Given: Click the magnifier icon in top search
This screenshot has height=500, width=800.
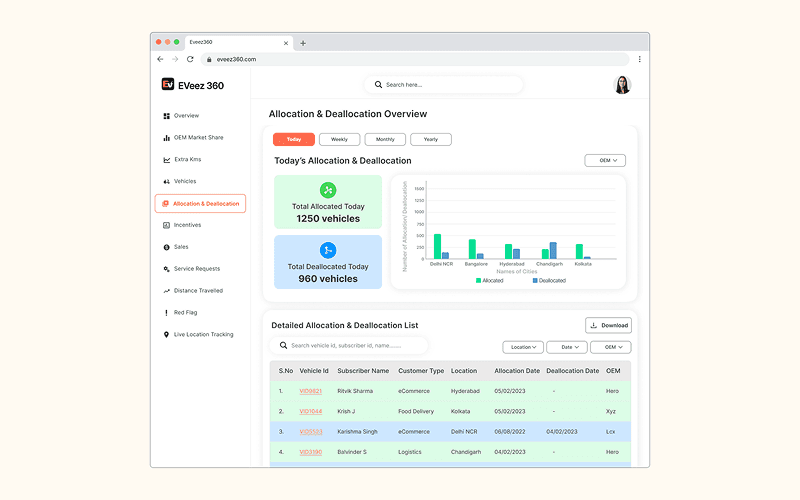Looking at the screenshot, I should tap(378, 85).
